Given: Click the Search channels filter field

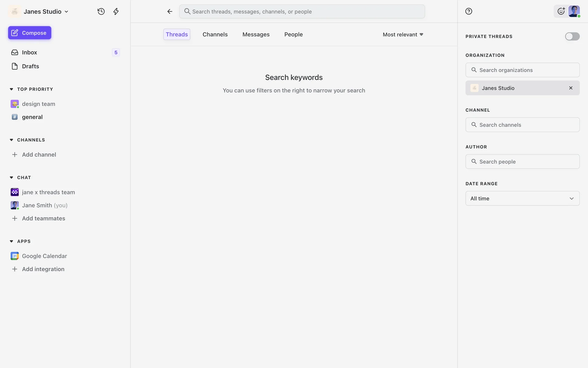Looking at the screenshot, I should click(522, 125).
